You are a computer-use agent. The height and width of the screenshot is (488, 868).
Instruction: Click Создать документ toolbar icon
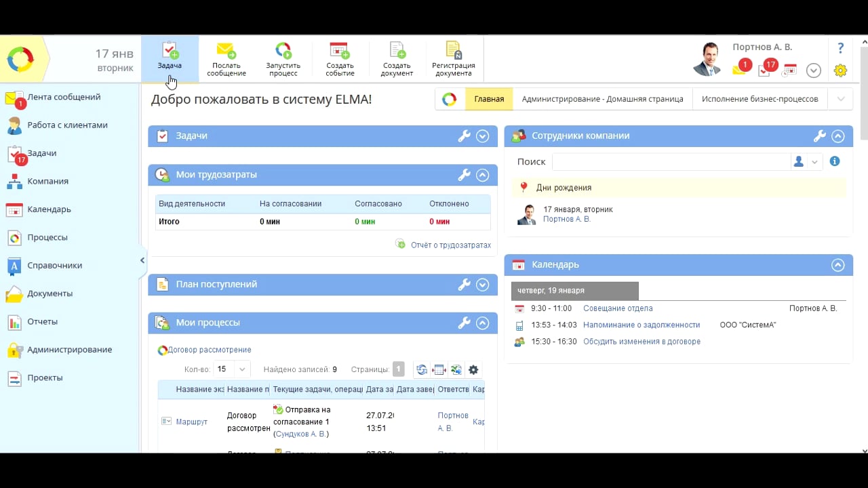click(x=397, y=58)
